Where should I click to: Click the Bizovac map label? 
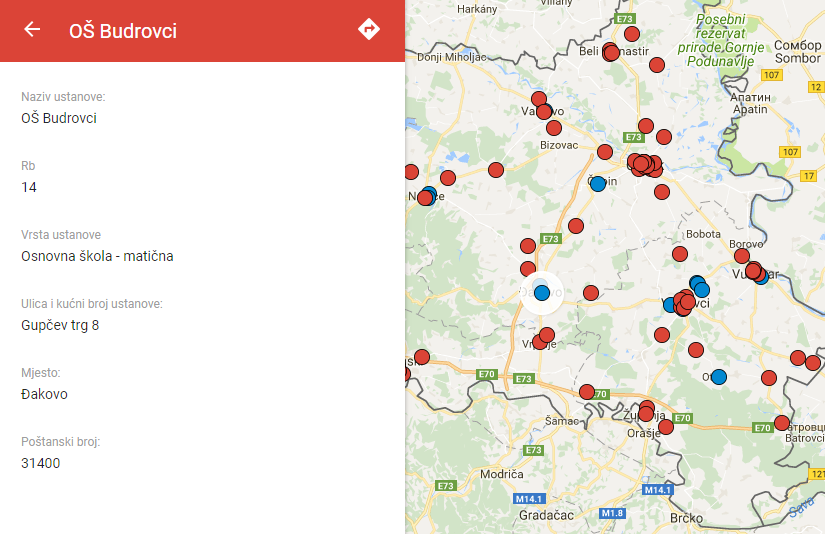559,145
